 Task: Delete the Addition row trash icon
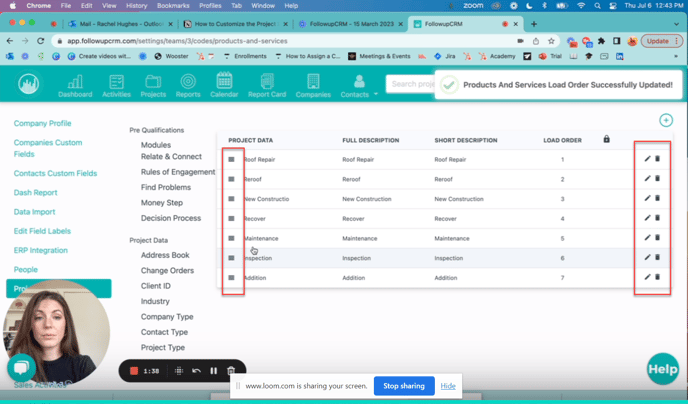657,277
